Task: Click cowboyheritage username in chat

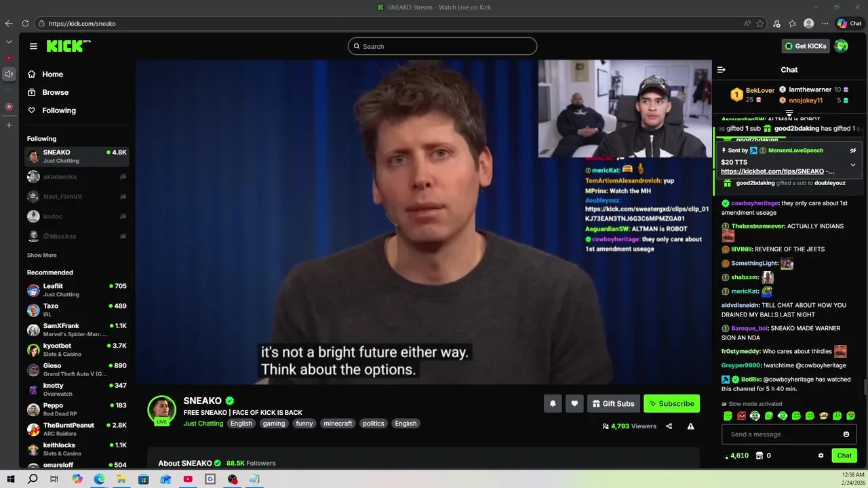Action: pos(755,203)
